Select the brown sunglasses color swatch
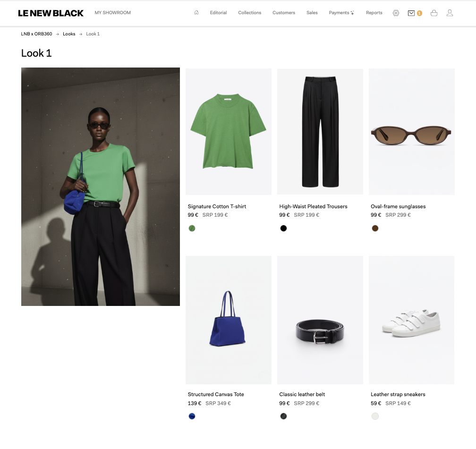 coord(375,229)
